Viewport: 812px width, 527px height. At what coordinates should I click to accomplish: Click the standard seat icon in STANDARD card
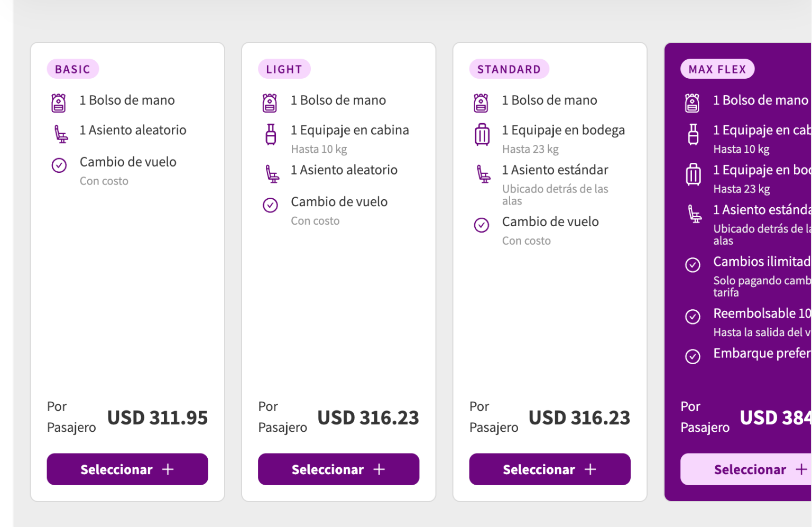click(484, 173)
